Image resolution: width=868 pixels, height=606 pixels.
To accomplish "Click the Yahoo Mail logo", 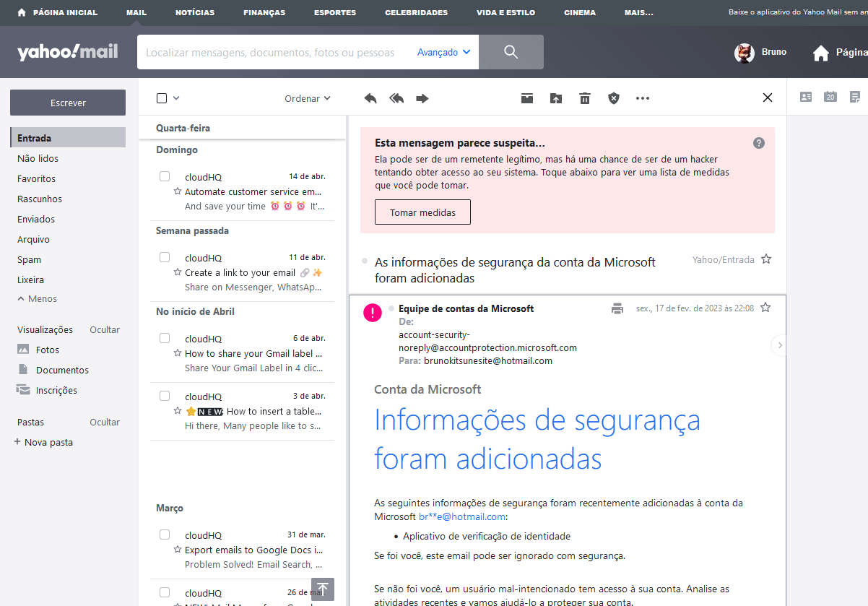I will [68, 52].
